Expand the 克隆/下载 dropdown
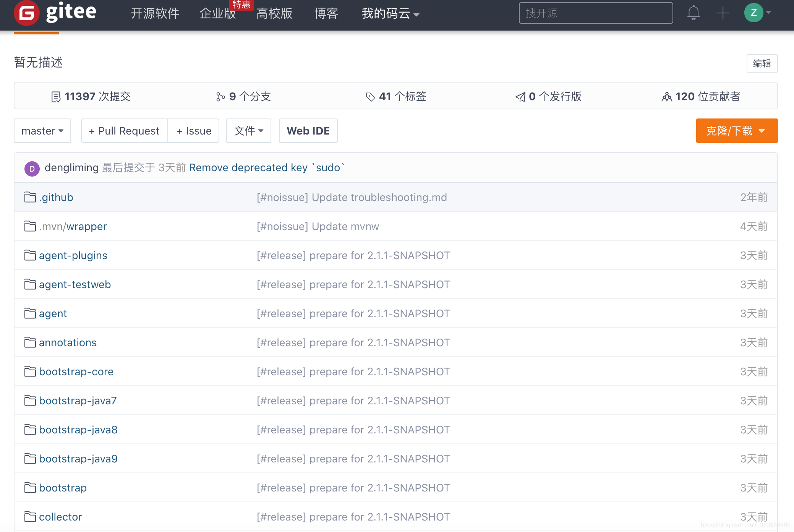 (x=736, y=131)
